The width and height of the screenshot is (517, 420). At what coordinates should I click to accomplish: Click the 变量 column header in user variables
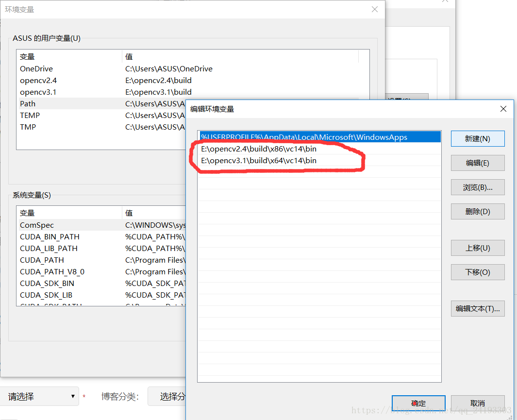(x=69, y=56)
